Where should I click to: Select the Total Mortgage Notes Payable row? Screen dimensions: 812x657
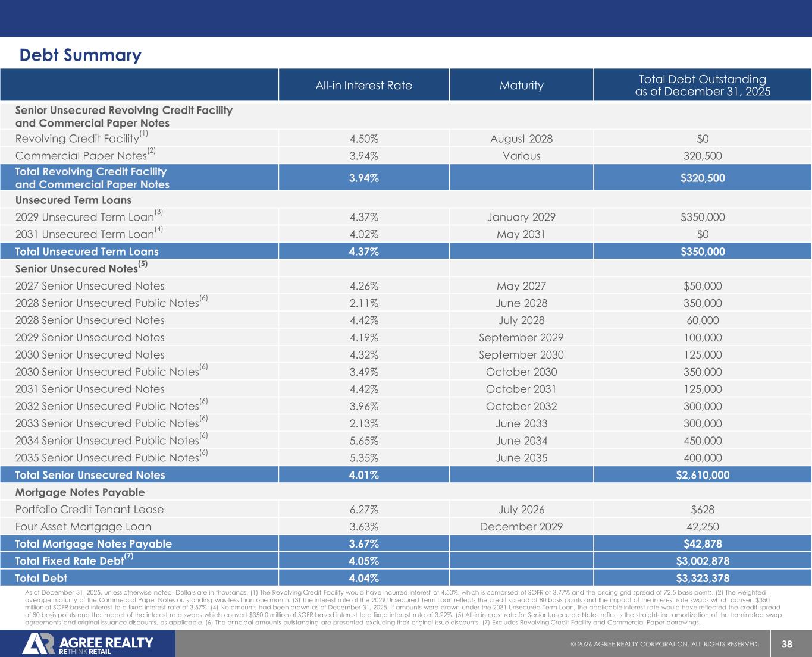93,544
